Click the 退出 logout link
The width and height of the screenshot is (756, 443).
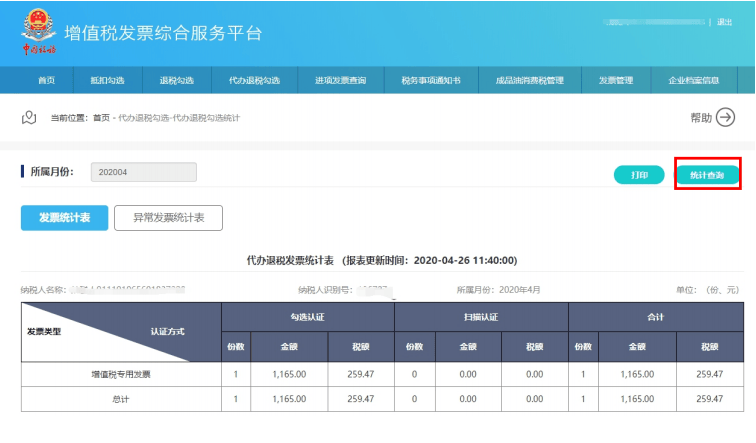(725, 22)
